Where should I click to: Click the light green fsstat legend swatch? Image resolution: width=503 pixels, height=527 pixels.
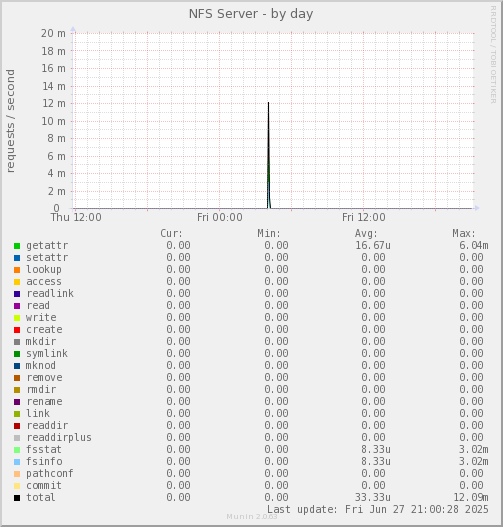[x=17, y=450]
